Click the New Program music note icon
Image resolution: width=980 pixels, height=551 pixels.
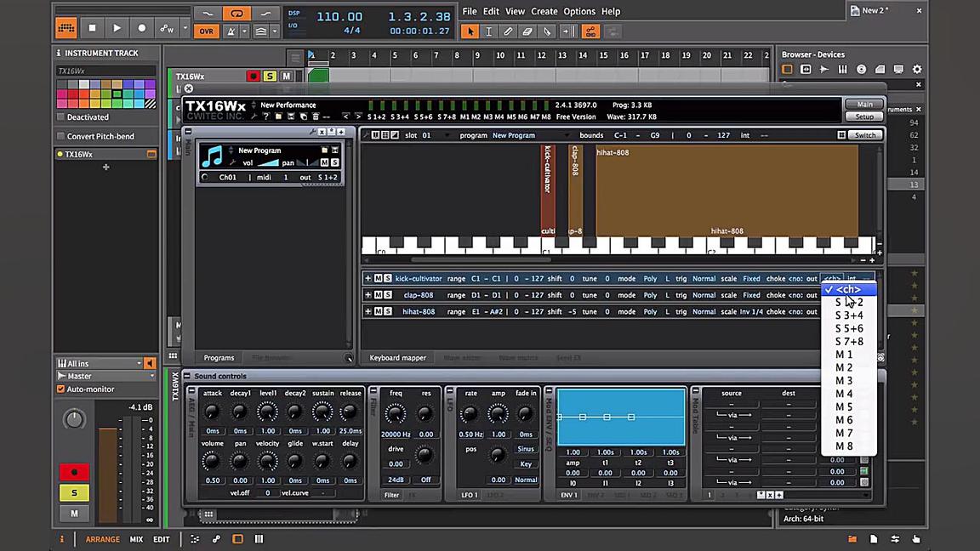click(x=213, y=156)
